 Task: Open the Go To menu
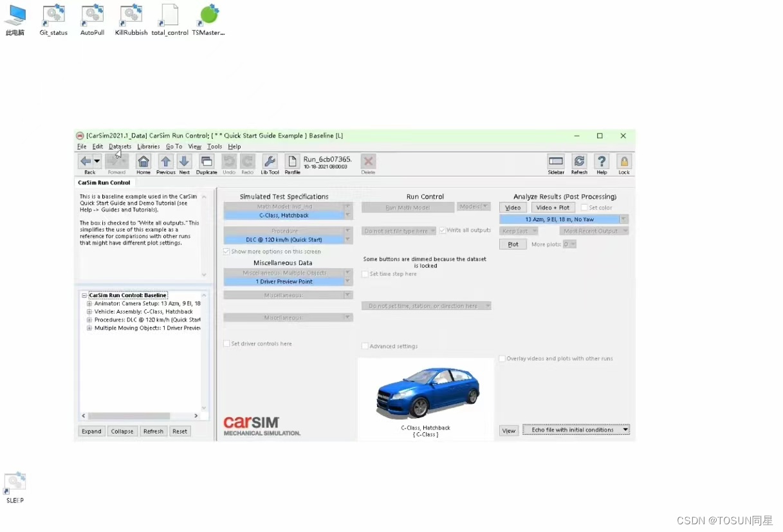[174, 147]
